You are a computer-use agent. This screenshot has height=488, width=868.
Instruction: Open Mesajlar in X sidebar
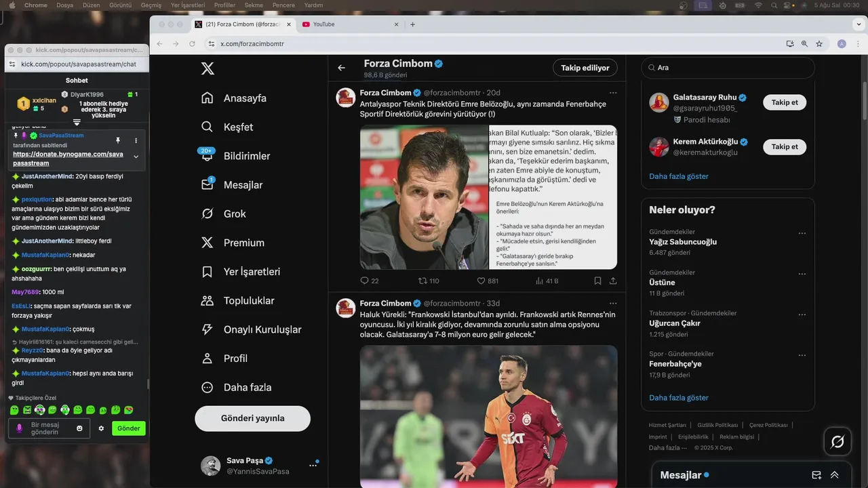231,185
